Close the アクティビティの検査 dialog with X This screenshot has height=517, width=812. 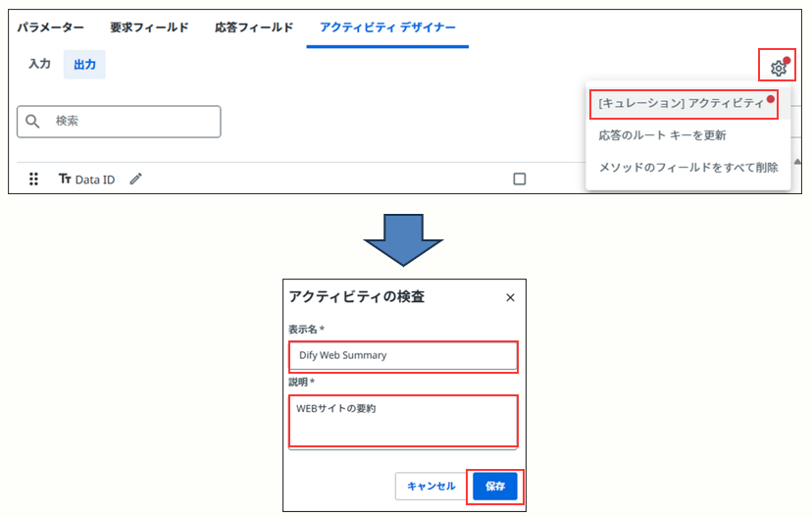(x=510, y=297)
